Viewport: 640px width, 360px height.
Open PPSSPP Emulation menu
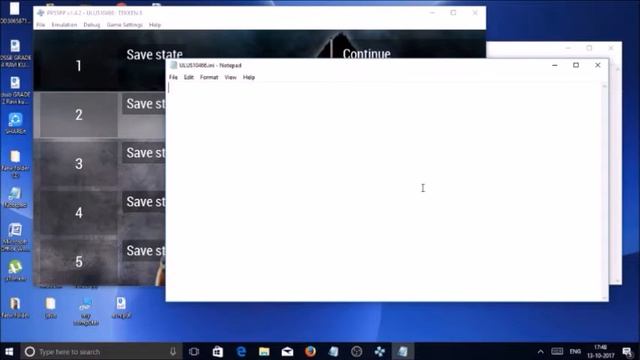(x=64, y=25)
